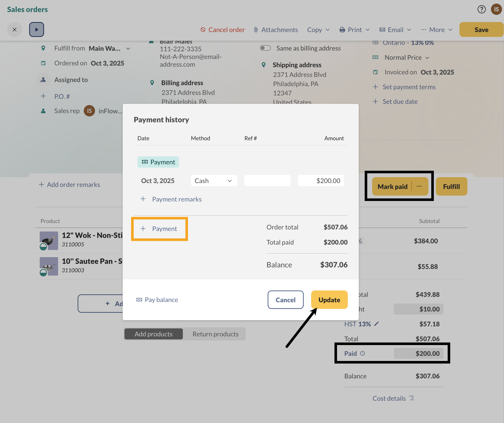The image size is (504, 423).
Task: Click the Pay balance link
Action: pos(157,299)
